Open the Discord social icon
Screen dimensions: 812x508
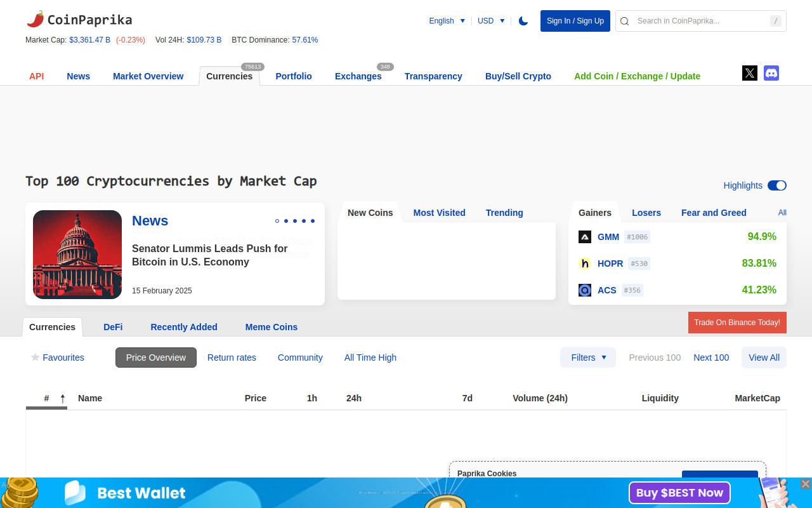pyautogui.click(x=771, y=73)
